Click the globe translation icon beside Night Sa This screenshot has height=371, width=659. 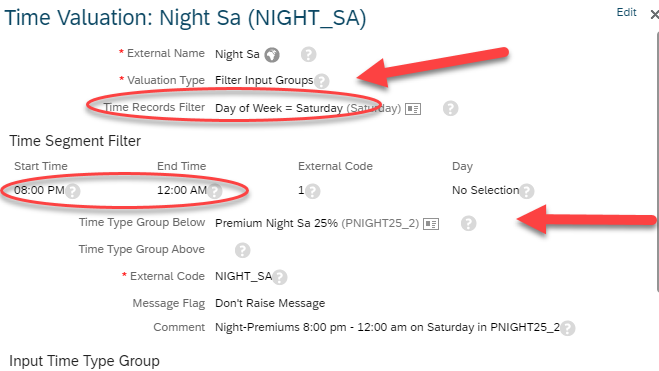(x=272, y=55)
